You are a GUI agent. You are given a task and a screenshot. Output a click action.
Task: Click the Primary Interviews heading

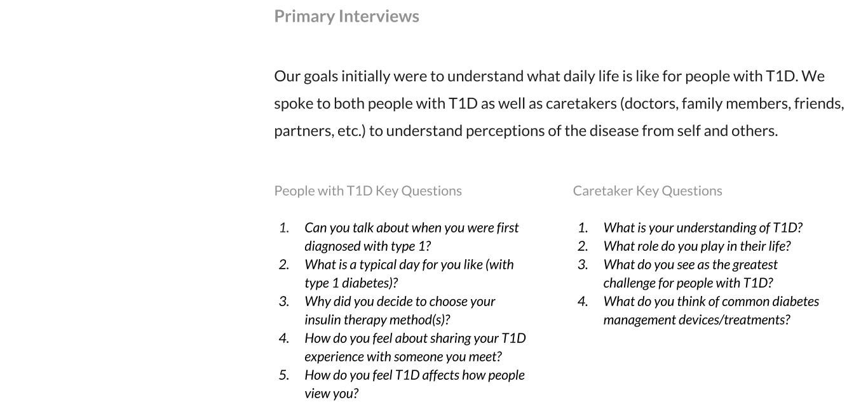point(346,17)
